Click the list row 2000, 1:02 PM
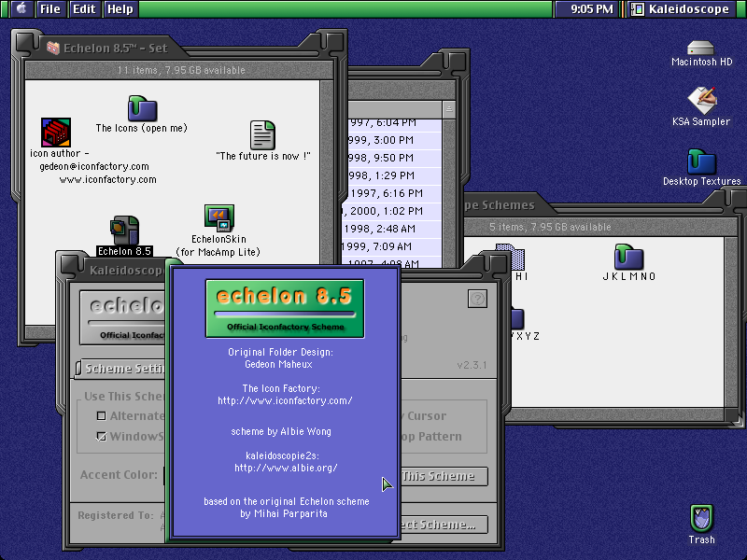Screen dimensions: 747x560 pyautogui.click(x=392, y=211)
